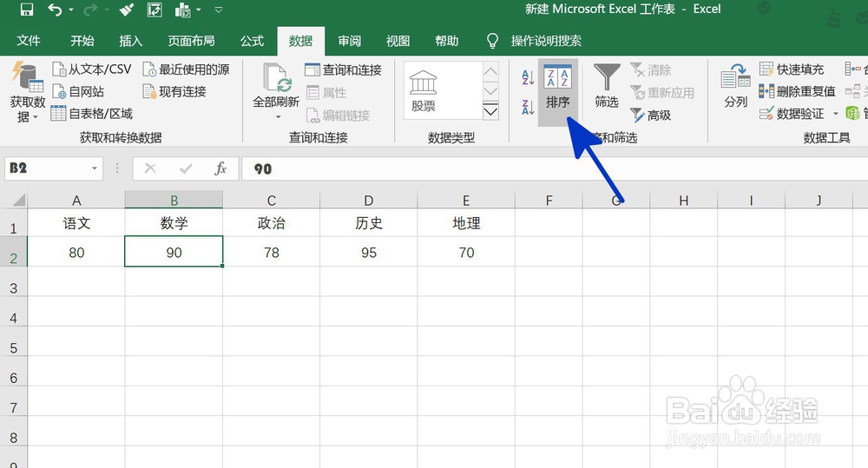868x468 pixels.
Task: Select column D header
Action: point(369,200)
